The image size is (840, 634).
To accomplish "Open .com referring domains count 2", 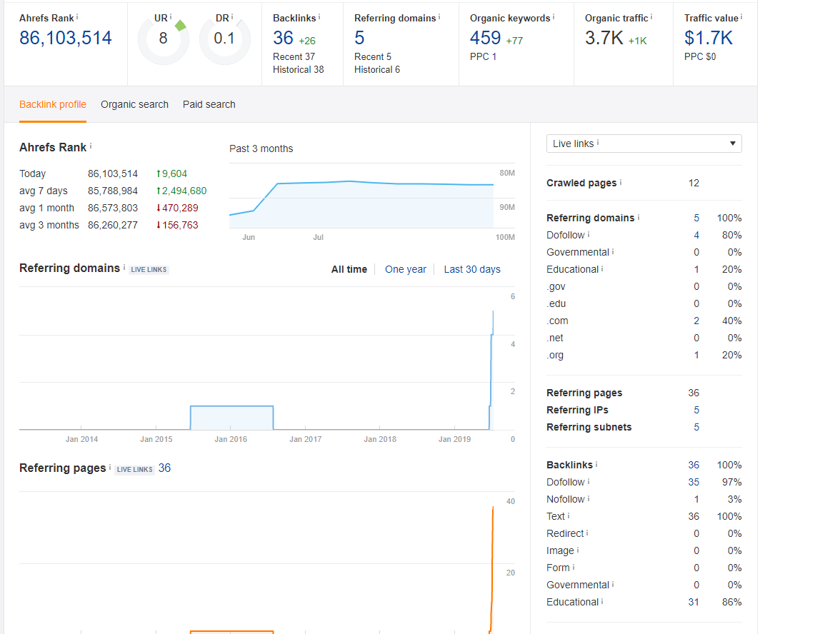I will (696, 321).
